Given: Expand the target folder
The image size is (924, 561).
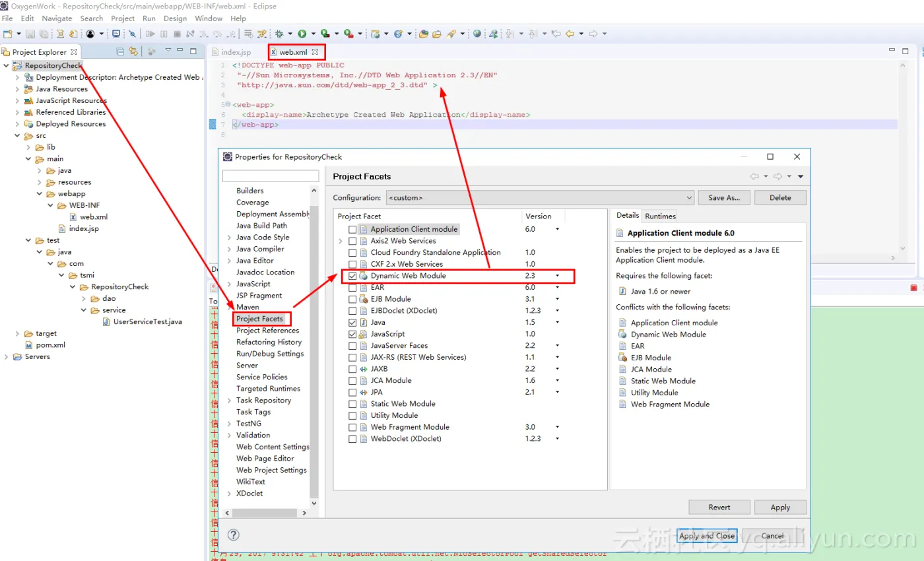Looking at the screenshot, I should point(18,334).
